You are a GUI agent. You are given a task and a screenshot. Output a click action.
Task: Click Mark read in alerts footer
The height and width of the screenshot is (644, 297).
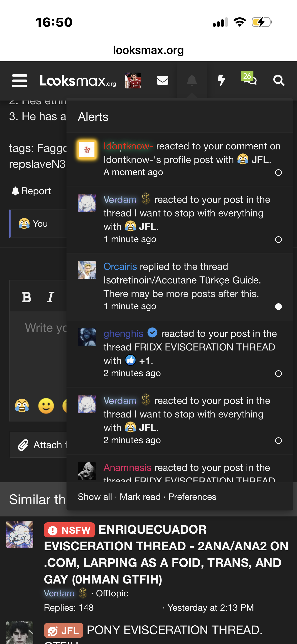click(140, 497)
